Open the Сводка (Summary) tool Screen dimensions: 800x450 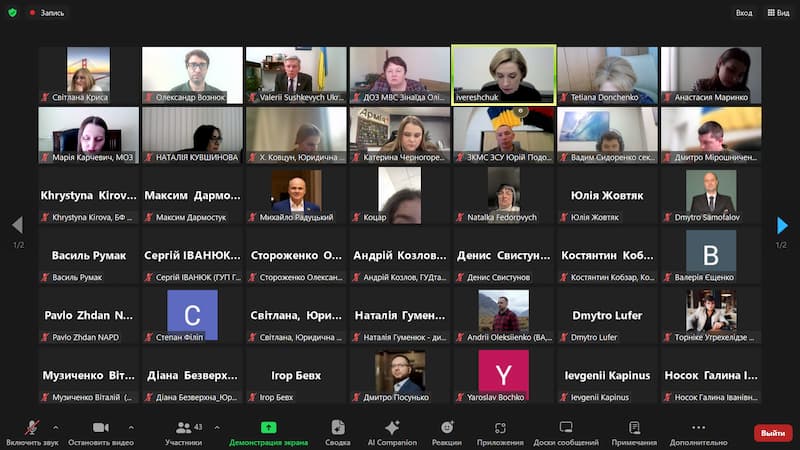click(338, 432)
